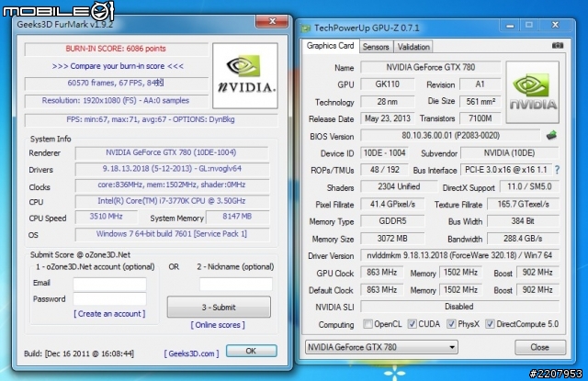This screenshot has height=381, width=588.
Task: Click the Memory Type field GDDR5
Action: pyautogui.click(x=392, y=221)
